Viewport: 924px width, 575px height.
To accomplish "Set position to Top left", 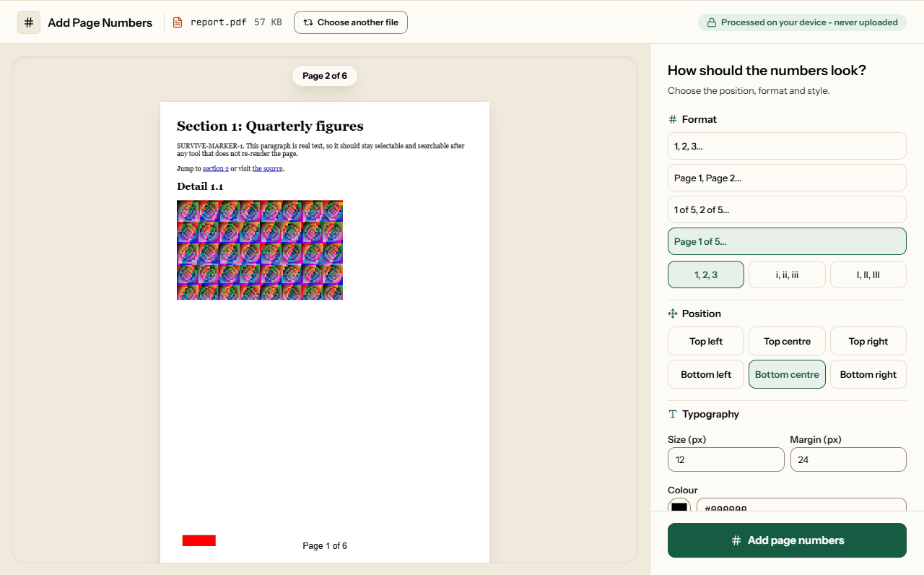I will click(706, 341).
